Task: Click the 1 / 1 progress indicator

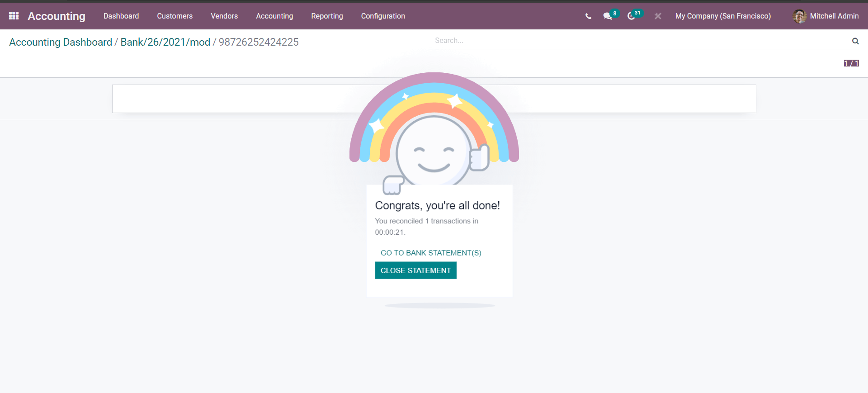Action: pos(851,63)
